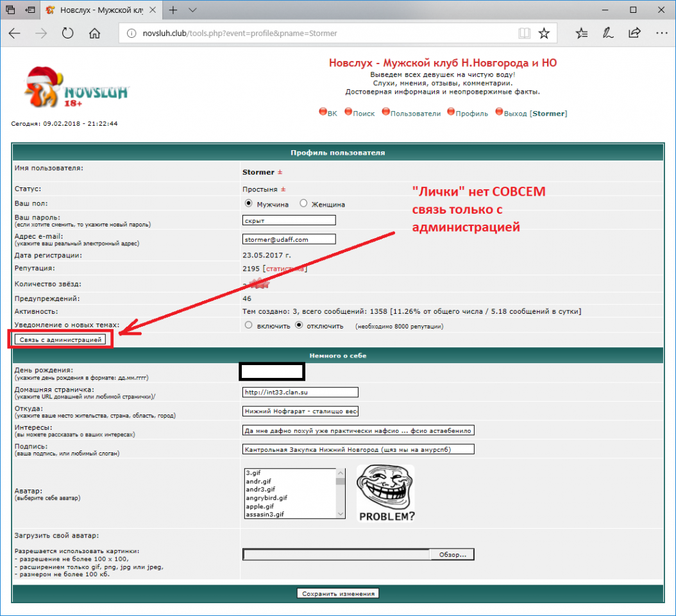This screenshot has width=676, height=616.
Task: Select the Женщина radio button
Action: [304, 204]
